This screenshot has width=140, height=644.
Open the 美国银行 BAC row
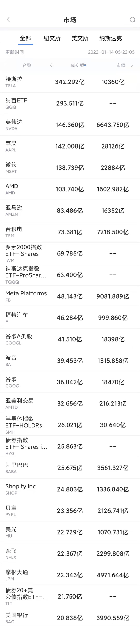pos(70,618)
